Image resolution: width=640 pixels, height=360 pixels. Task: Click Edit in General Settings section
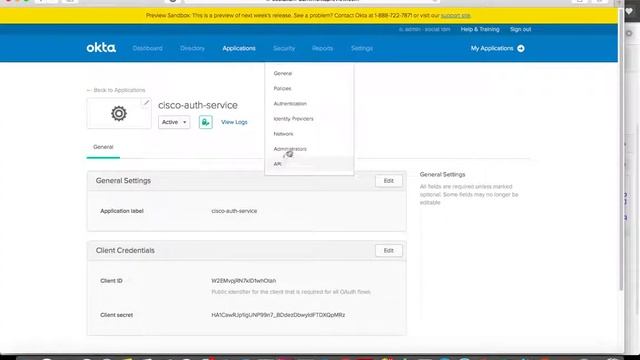(x=389, y=181)
